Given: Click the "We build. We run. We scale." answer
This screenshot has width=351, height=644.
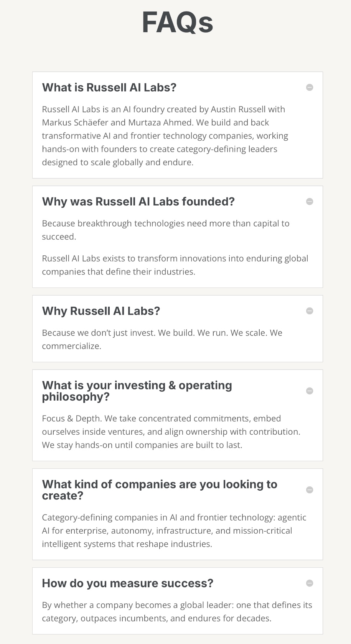Looking at the screenshot, I should [x=162, y=339].
